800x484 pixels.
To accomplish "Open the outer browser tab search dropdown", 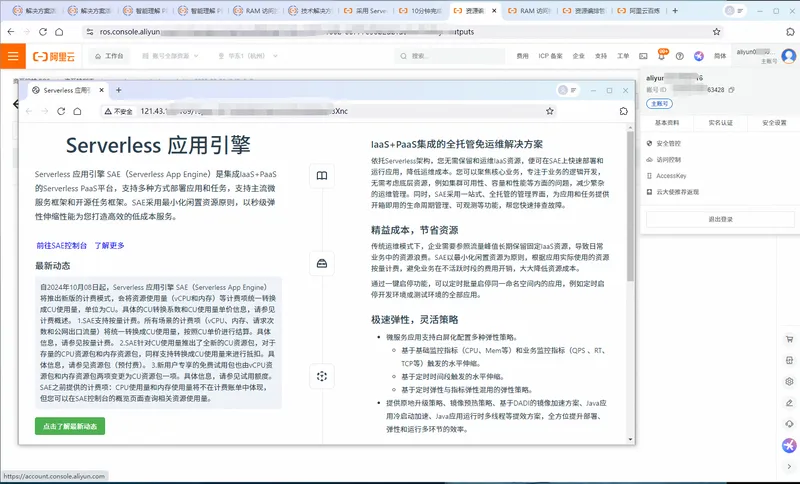I will coord(735,11).
